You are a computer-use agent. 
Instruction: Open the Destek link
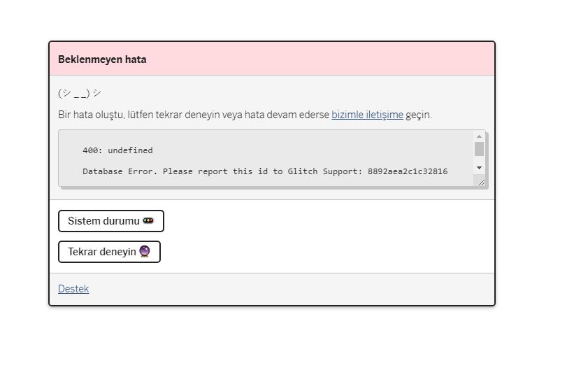pyautogui.click(x=73, y=289)
